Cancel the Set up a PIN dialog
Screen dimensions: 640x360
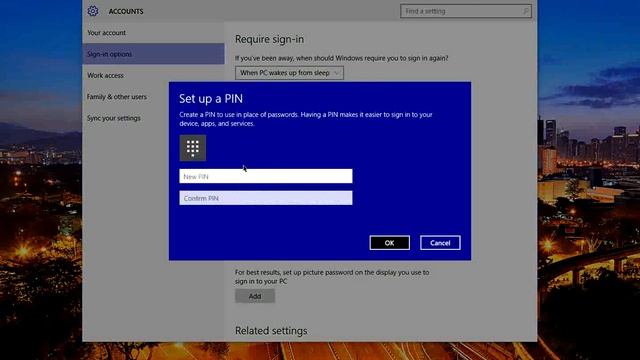440,243
